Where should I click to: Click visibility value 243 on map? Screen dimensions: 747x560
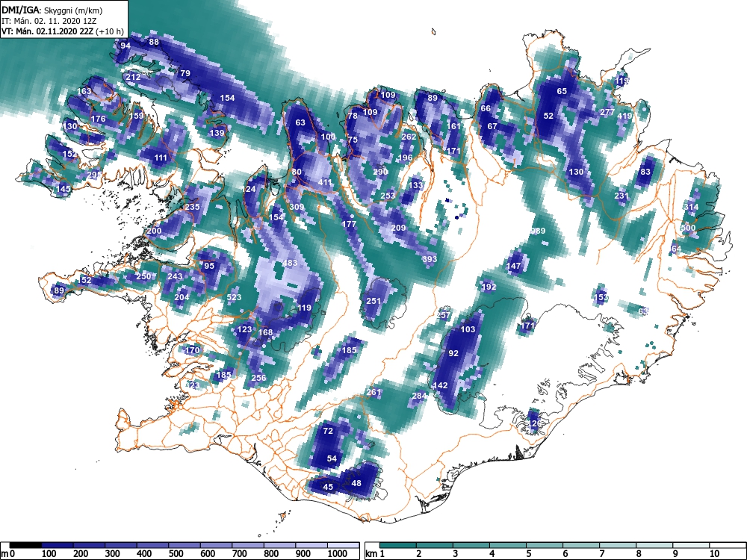[175, 277]
